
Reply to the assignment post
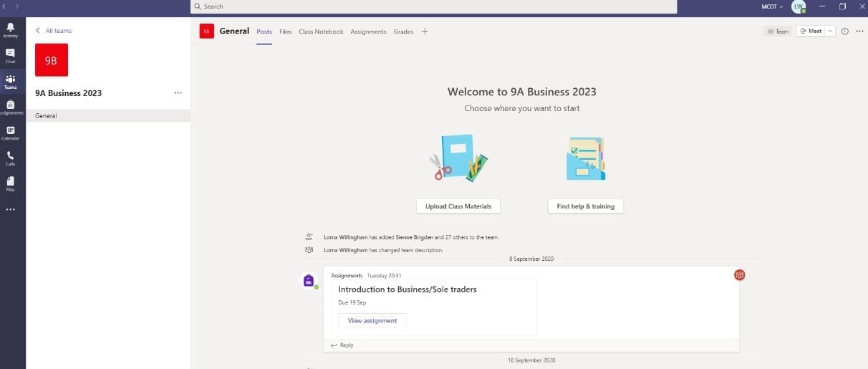pyautogui.click(x=342, y=345)
